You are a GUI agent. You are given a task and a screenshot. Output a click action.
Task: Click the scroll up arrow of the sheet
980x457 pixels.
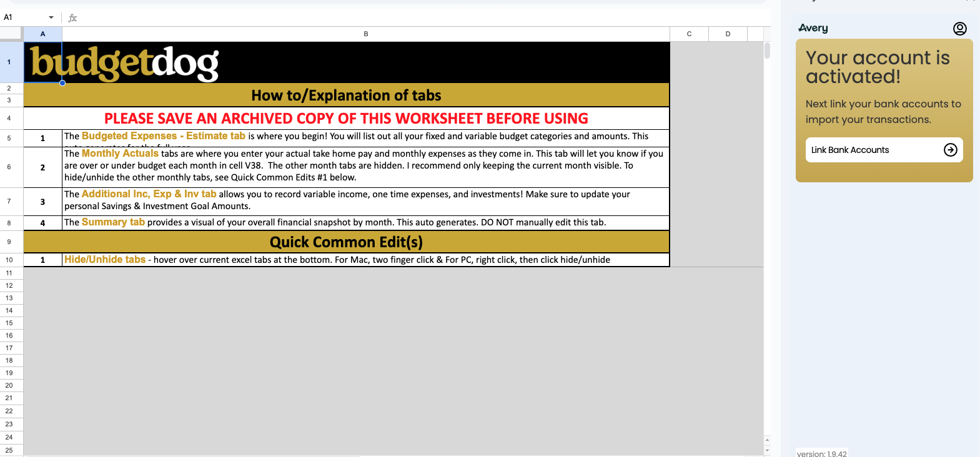pyautogui.click(x=767, y=440)
